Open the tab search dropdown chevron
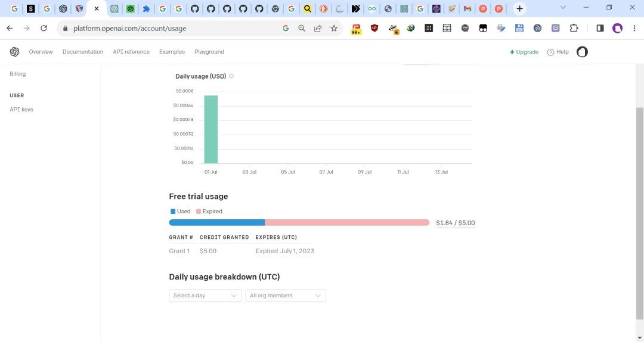The image size is (644, 342). pyautogui.click(x=563, y=8)
